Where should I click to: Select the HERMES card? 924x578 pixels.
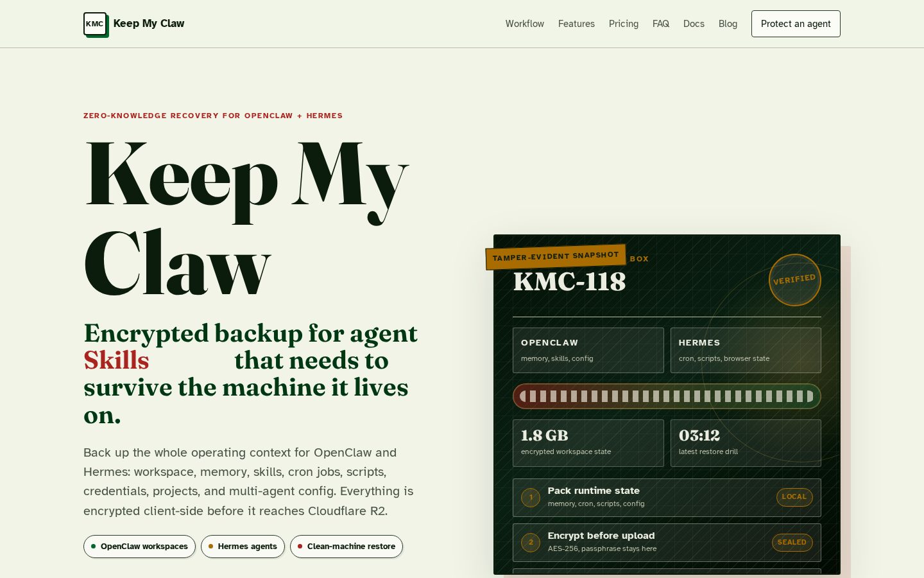coord(746,350)
